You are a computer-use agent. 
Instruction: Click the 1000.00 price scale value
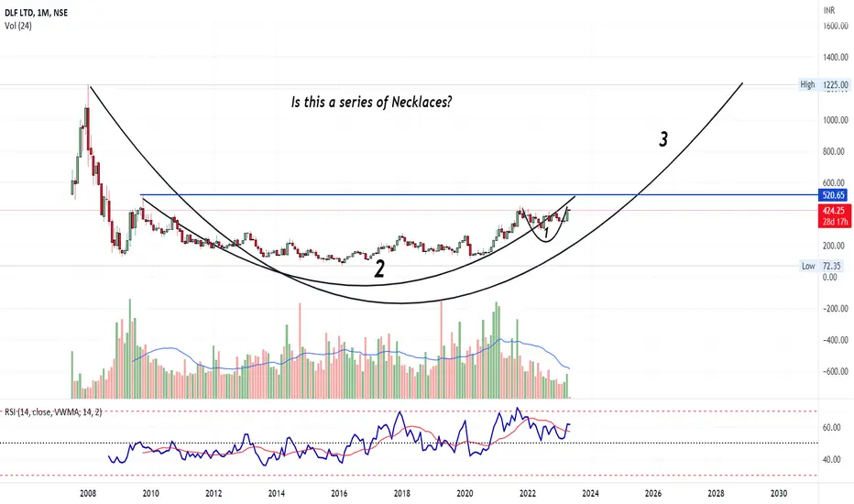(x=836, y=120)
